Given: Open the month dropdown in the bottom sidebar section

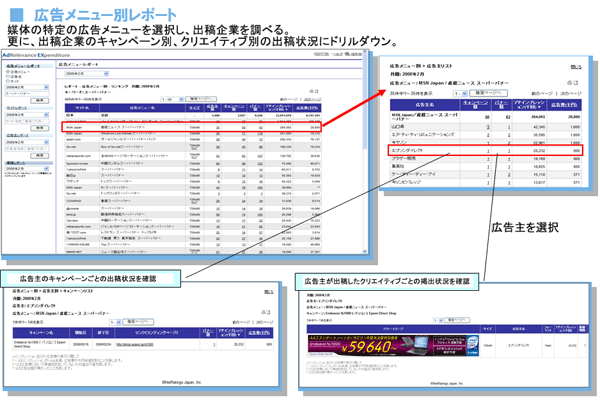Looking at the screenshot, I should point(27,168).
